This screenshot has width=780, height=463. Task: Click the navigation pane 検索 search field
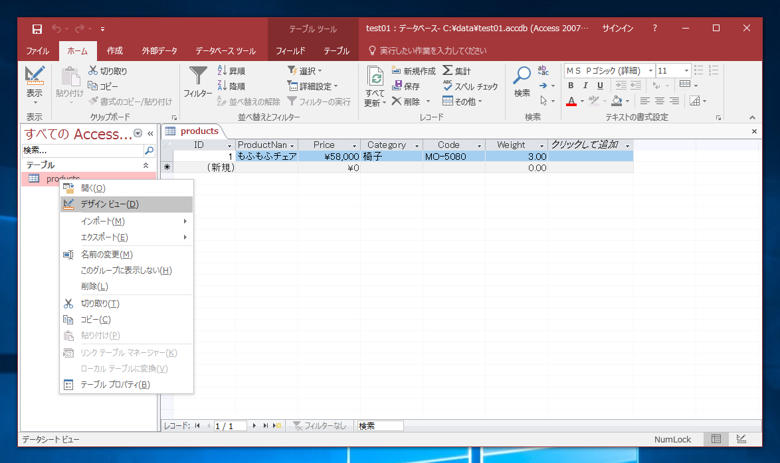pos(83,150)
